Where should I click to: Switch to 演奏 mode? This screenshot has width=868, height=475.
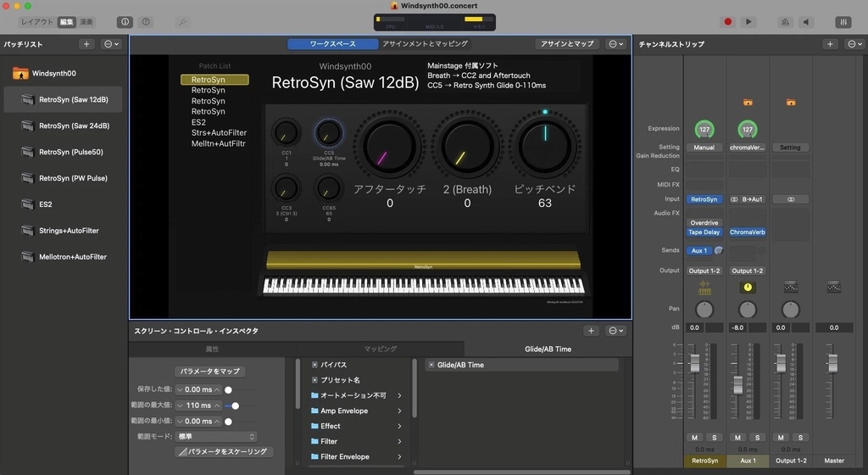point(86,21)
